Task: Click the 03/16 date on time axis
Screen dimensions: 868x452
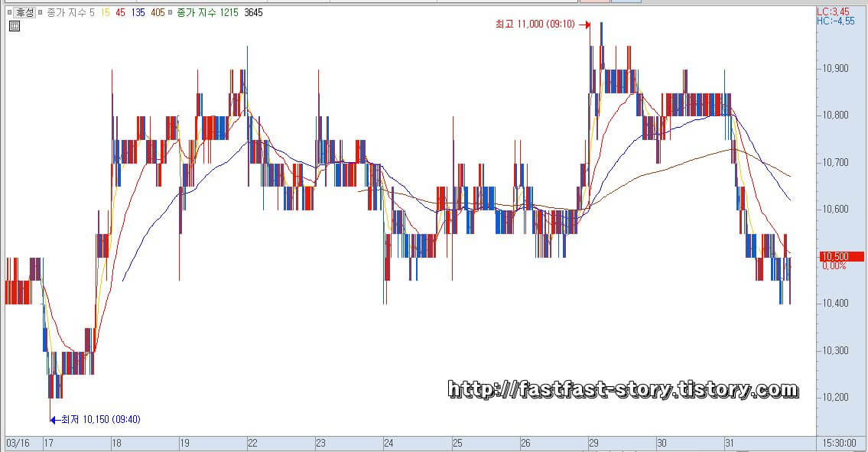Action: 18,443
